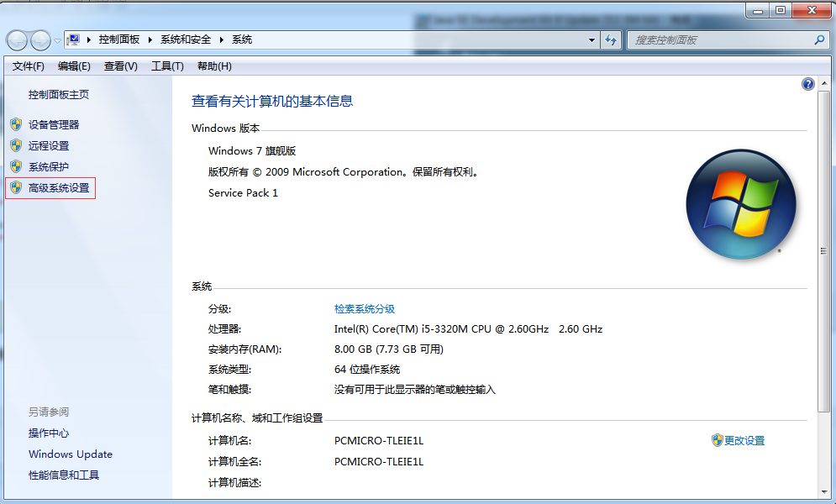Open 高级系统设置 link
Image resolution: width=836 pixels, height=504 pixels.
[59, 187]
